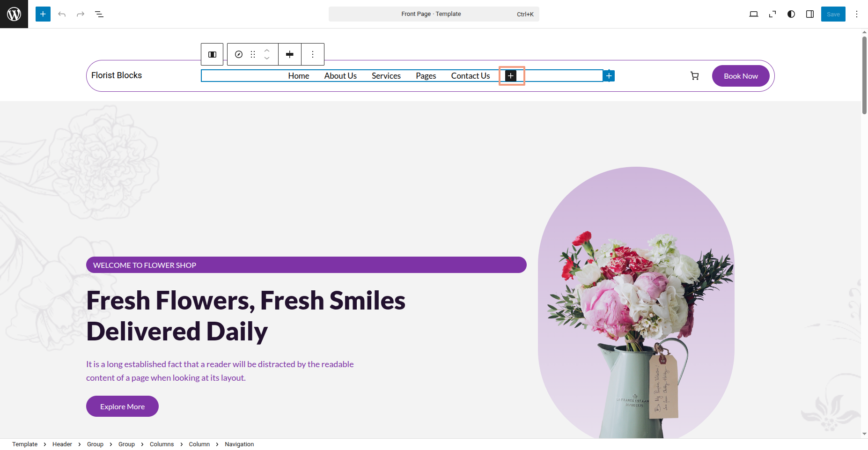Toggle Document Overview list view

[x=99, y=14]
